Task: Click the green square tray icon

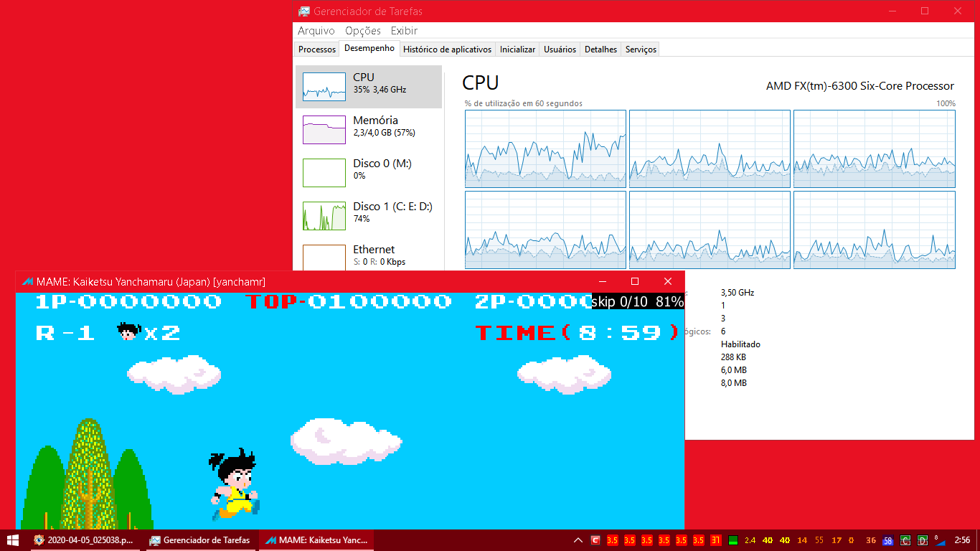Action: coord(733,540)
